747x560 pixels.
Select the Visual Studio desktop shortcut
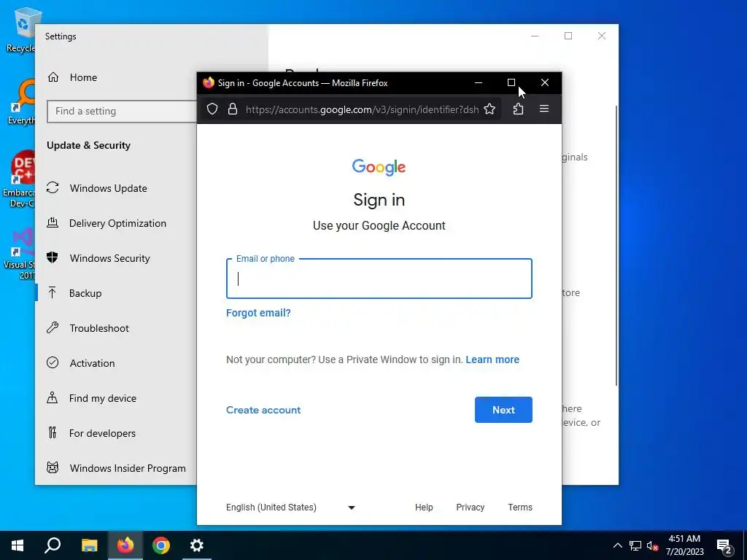pos(20,253)
